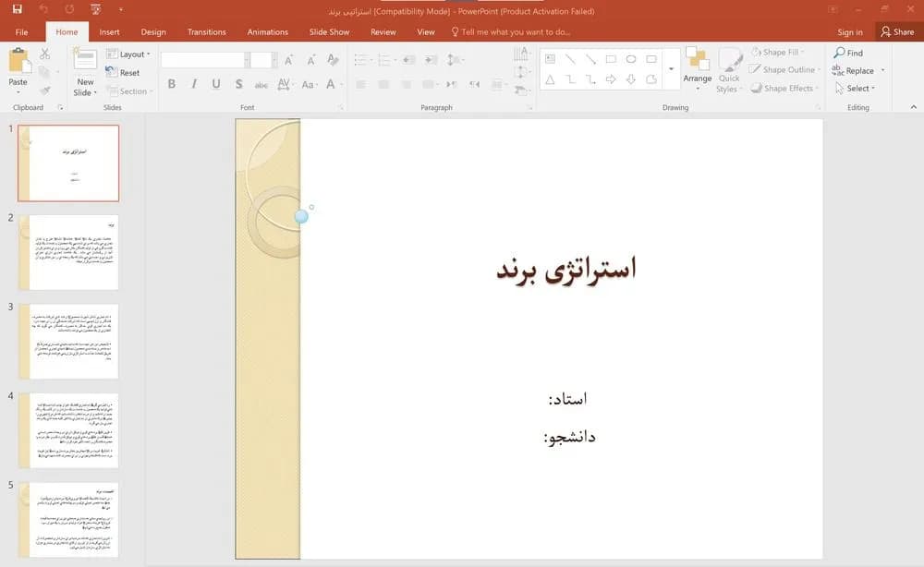Select the Down Arrow shape
Image resolution: width=924 pixels, height=567 pixels.
pyautogui.click(x=631, y=79)
